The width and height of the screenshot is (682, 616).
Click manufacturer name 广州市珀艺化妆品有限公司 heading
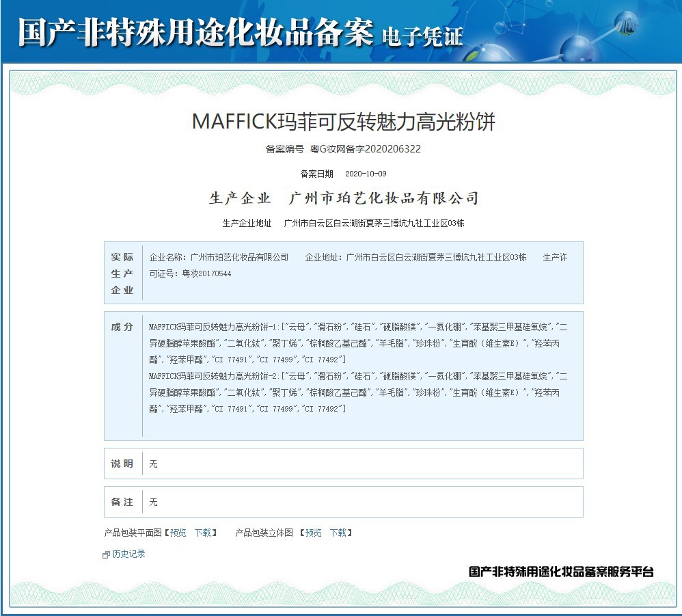pos(383,198)
